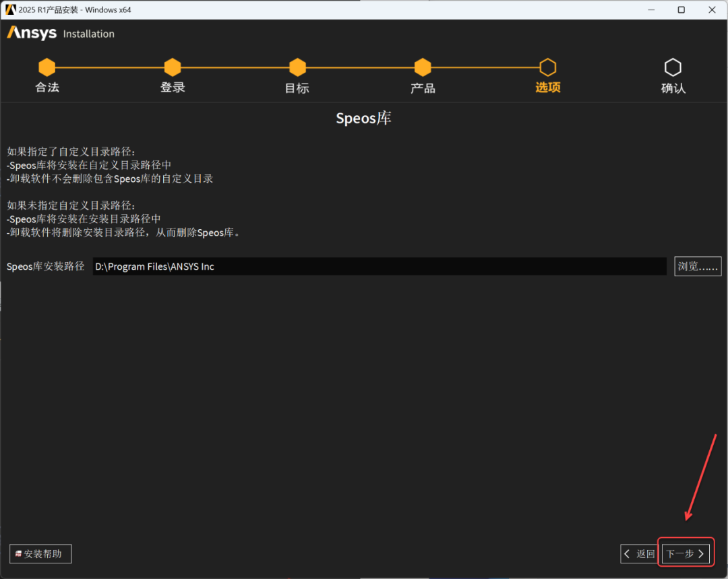Click the 如果未指定自定义目录路径 text line
Screen dimensions: 728x579
[71, 205]
